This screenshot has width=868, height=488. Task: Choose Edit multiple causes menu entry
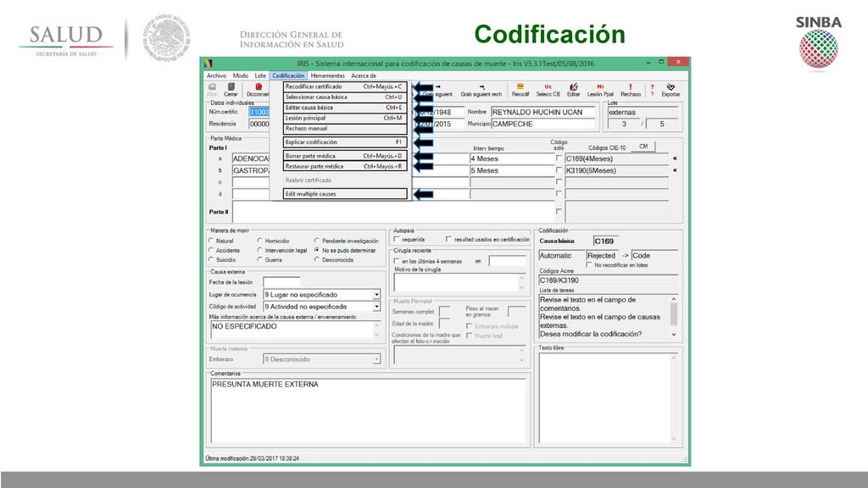(x=345, y=194)
